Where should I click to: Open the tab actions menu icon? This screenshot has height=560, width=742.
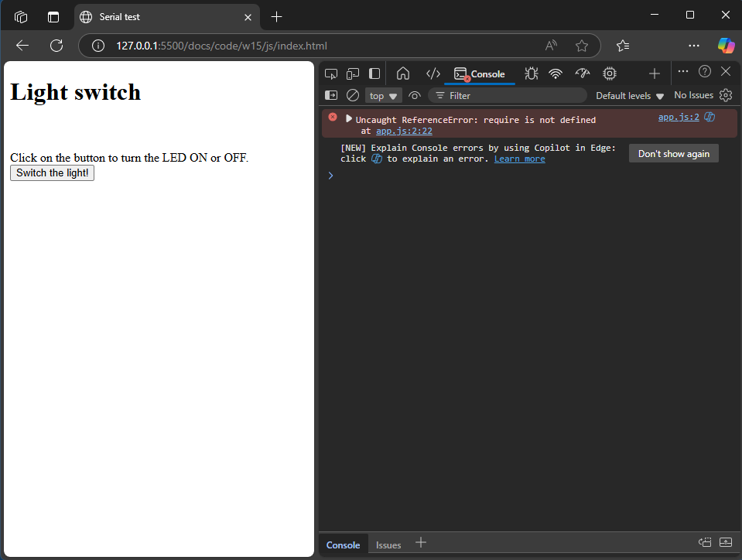pyautogui.click(x=53, y=17)
